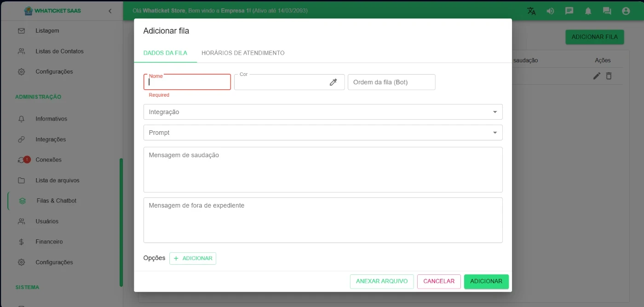644x307 pixels.
Task: Open the user account avatar icon
Action: pyautogui.click(x=626, y=11)
